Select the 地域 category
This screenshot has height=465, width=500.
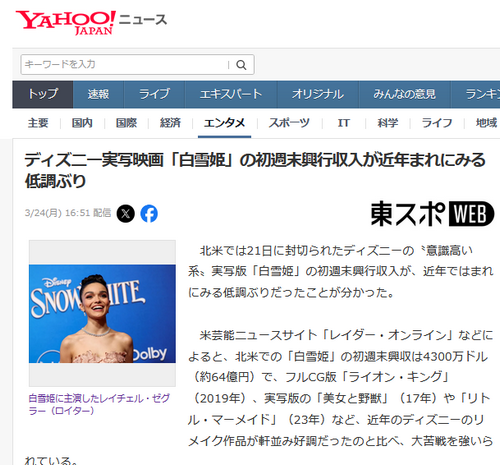486,123
